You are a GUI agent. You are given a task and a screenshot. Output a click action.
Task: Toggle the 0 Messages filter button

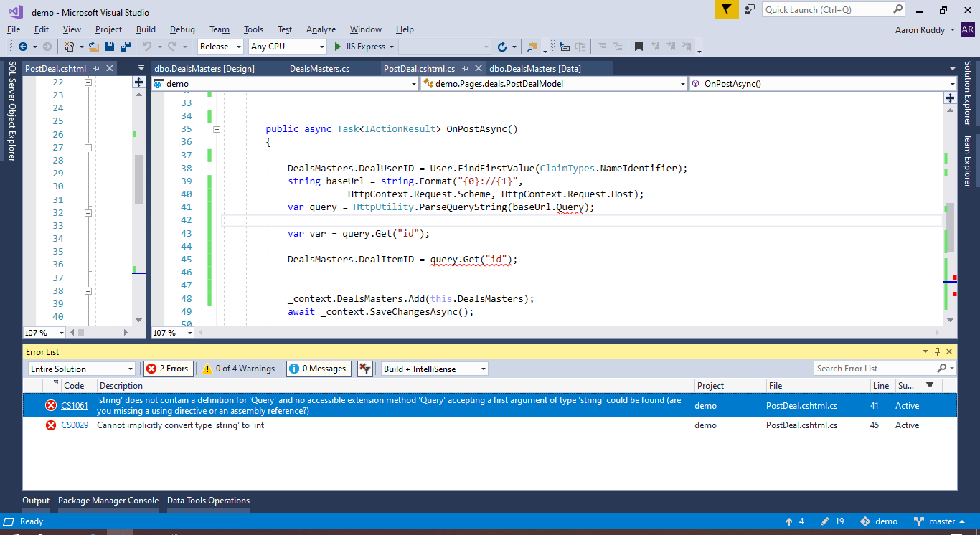click(319, 369)
